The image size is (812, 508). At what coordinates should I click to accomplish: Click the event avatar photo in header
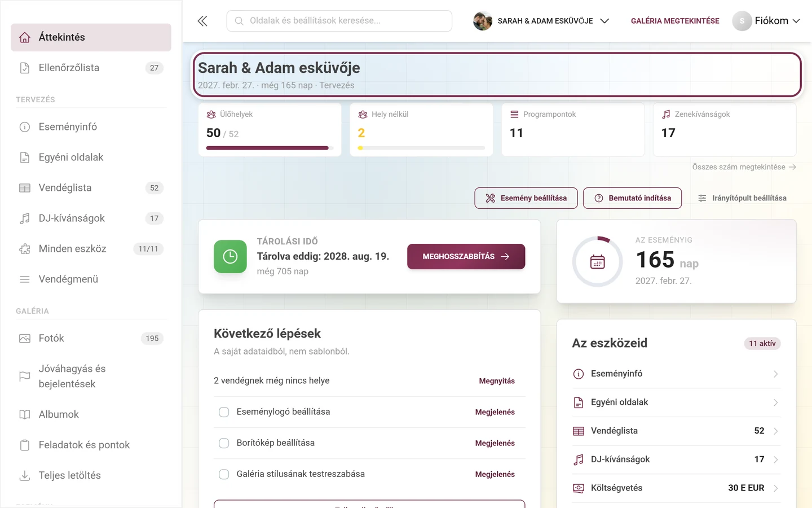[483, 21]
